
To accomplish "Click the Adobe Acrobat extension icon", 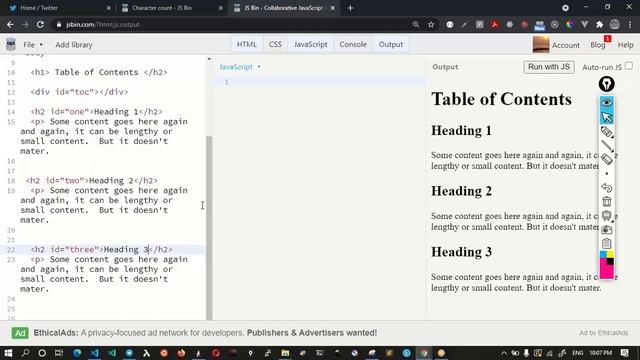I will 495,24.
